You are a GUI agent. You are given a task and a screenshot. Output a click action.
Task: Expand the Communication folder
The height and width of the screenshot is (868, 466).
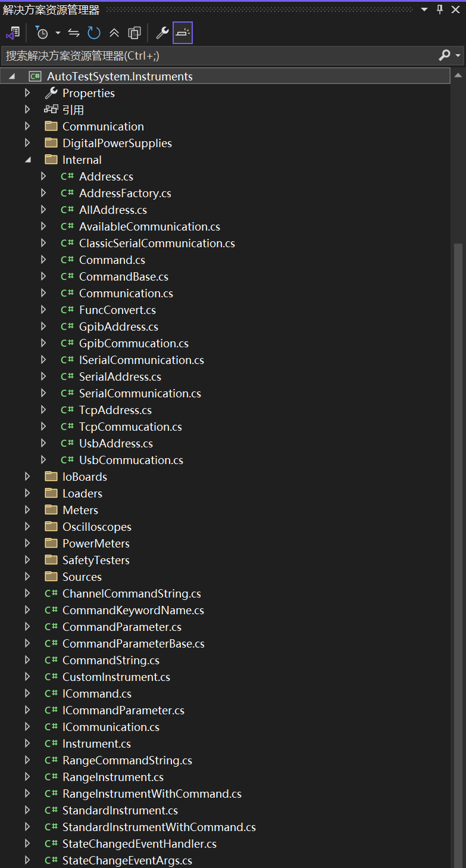pyautogui.click(x=27, y=126)
